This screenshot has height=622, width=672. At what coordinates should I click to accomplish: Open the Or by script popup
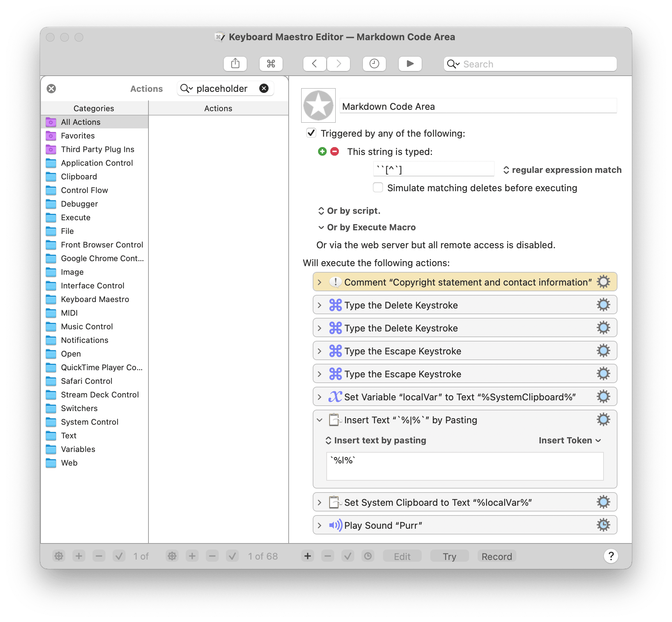click(x=350, y=211)
